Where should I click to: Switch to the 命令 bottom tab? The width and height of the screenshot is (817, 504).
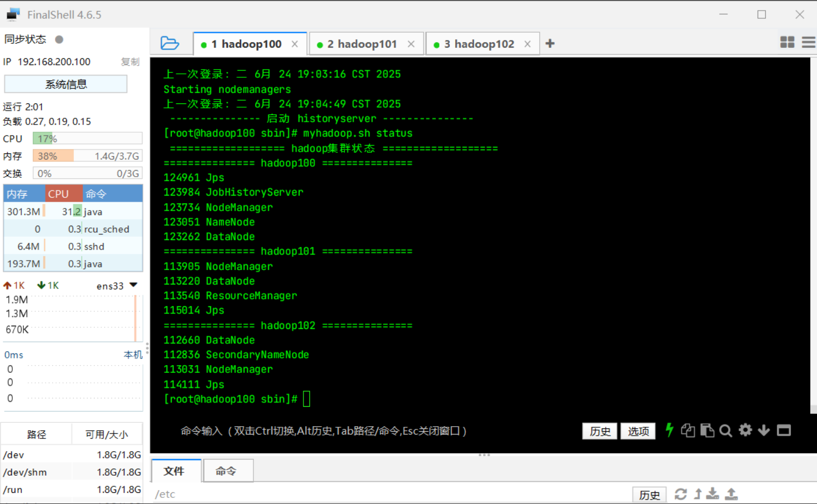pos(226,471)
